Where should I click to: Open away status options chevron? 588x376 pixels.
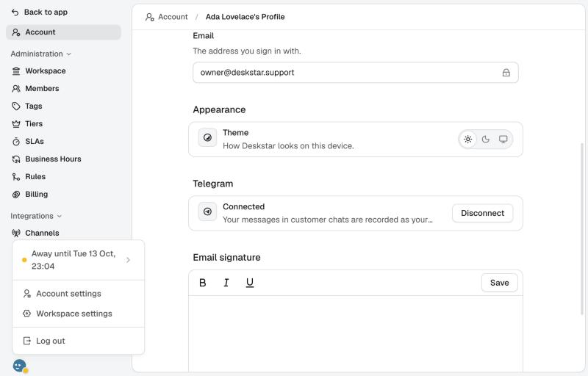pyautogui.click(x=128, y=260)
